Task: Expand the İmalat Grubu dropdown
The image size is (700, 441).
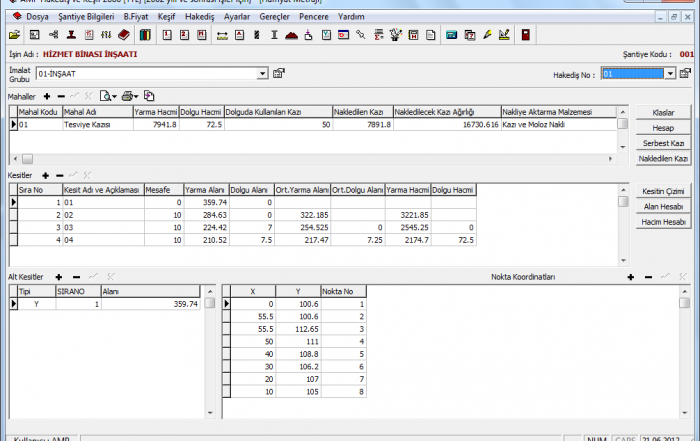Action: pyautogui.click(x=263, y=73)
